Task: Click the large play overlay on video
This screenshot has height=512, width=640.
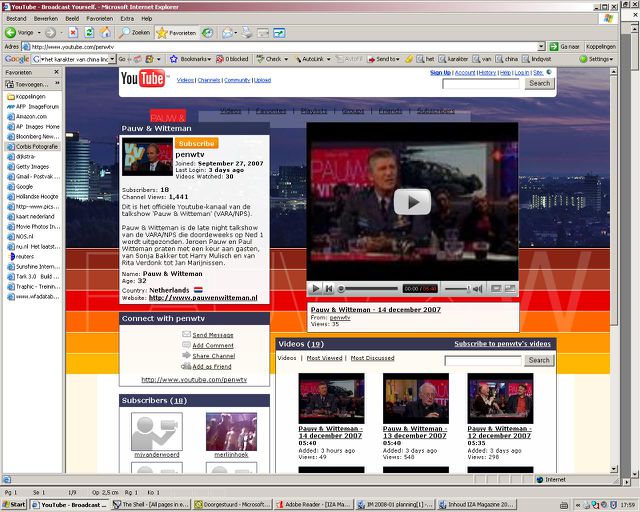Action: pos(412,201)
